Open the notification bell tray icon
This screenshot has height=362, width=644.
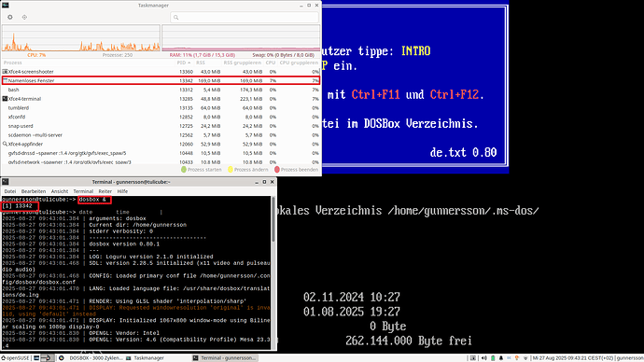click(501, 358)
